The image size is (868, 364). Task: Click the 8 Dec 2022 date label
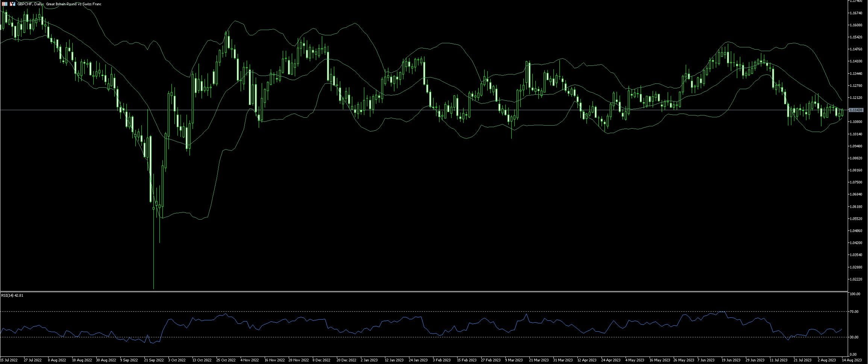pyautogui.click(x=321, y=360)
